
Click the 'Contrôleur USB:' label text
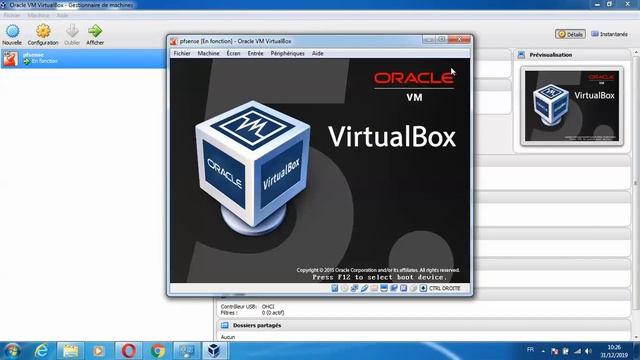239,307
